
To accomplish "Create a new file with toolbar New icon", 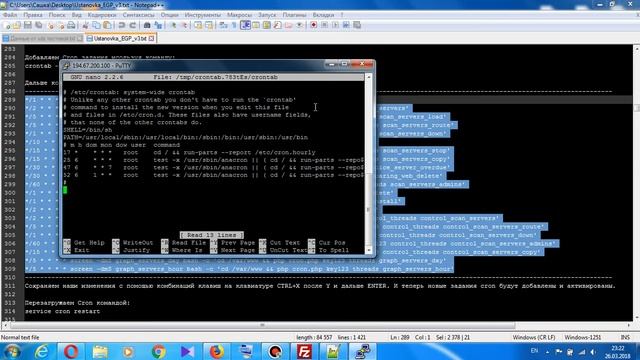I will point(7,25).
